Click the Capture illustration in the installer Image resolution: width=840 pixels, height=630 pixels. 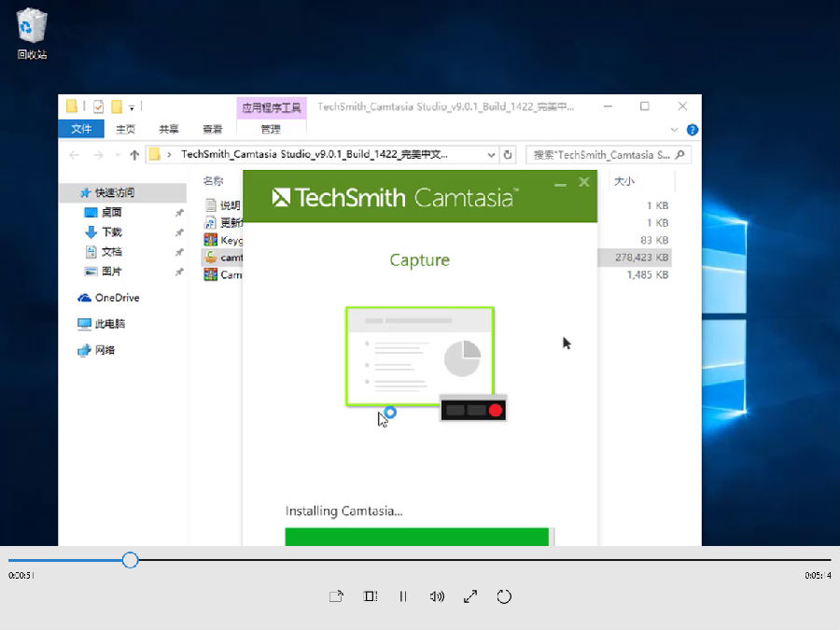tap(426, 364)
